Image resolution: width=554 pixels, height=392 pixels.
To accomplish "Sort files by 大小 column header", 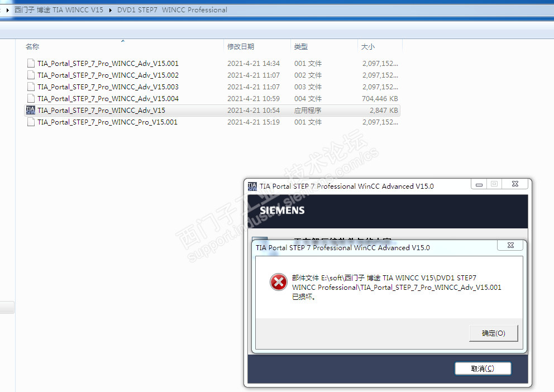I will click(368, 46).
